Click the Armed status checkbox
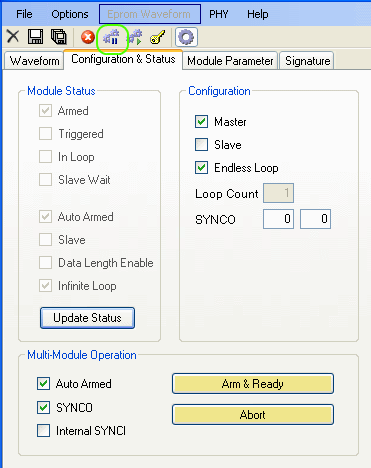Image resolution: width=371 pixels, height=468 pixels. (45, 111)
